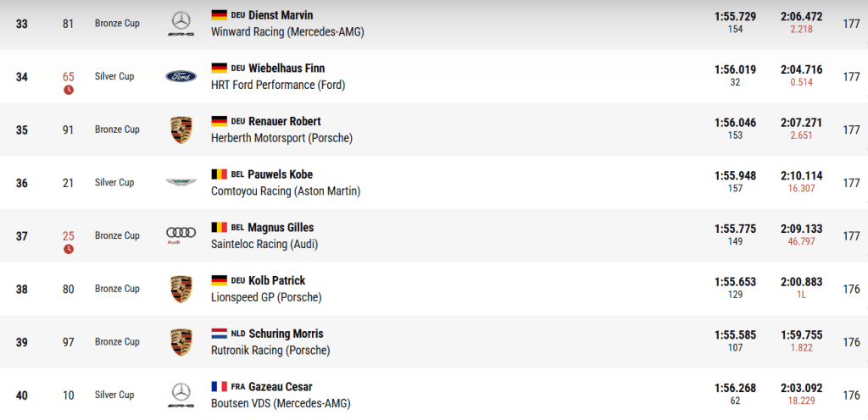Click the Aston Martin wings logo
This screenshot has width=868, height=420.
tap(181, 183)
